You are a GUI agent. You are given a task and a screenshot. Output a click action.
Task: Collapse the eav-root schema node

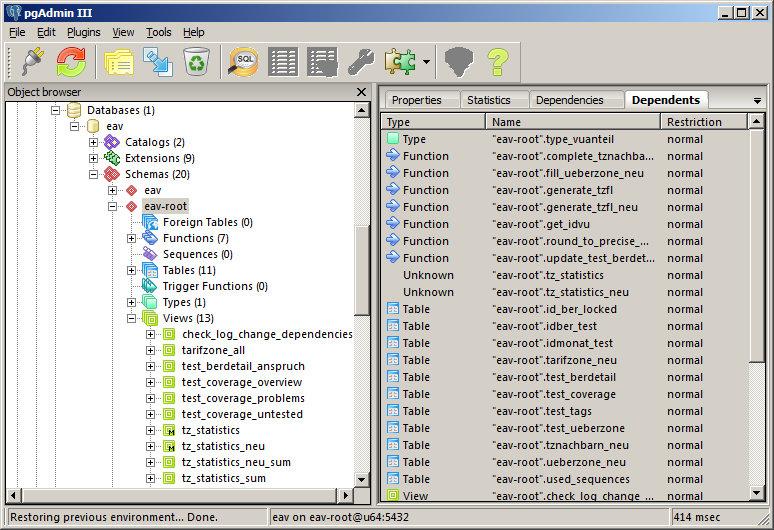[113, 206]
